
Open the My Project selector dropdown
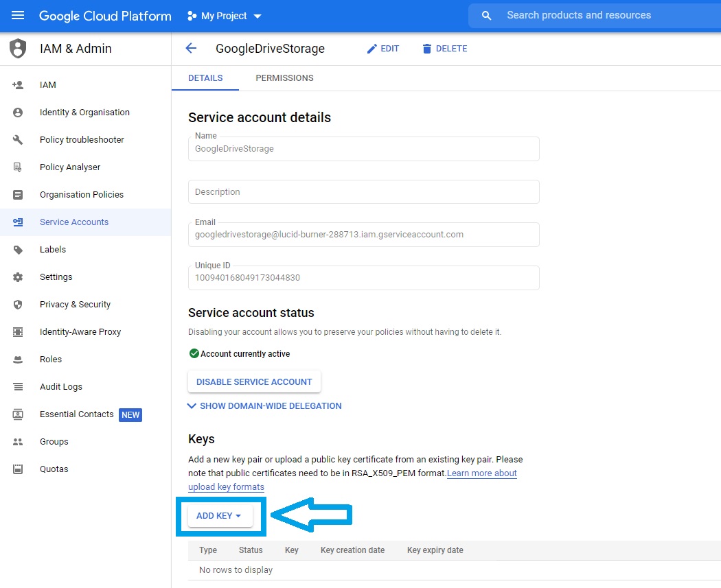click(225, 16)
